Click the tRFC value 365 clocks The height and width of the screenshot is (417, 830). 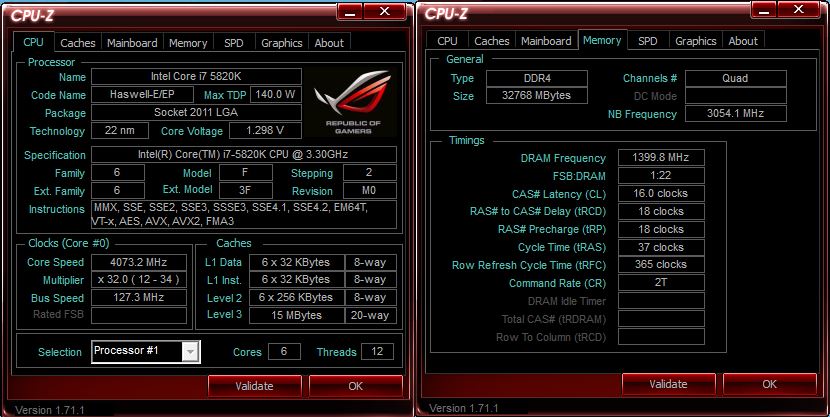[661, 265]
